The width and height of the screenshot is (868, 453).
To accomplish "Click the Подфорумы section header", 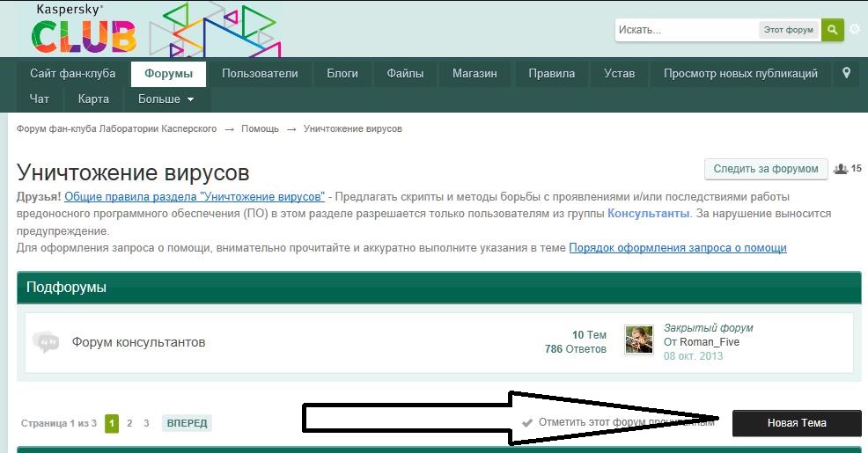I will (x=439, y=288).
